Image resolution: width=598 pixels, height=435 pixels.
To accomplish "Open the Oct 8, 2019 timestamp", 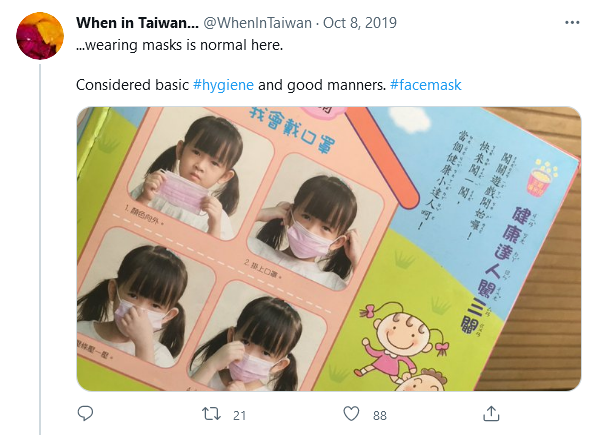I will pos(360,23).
